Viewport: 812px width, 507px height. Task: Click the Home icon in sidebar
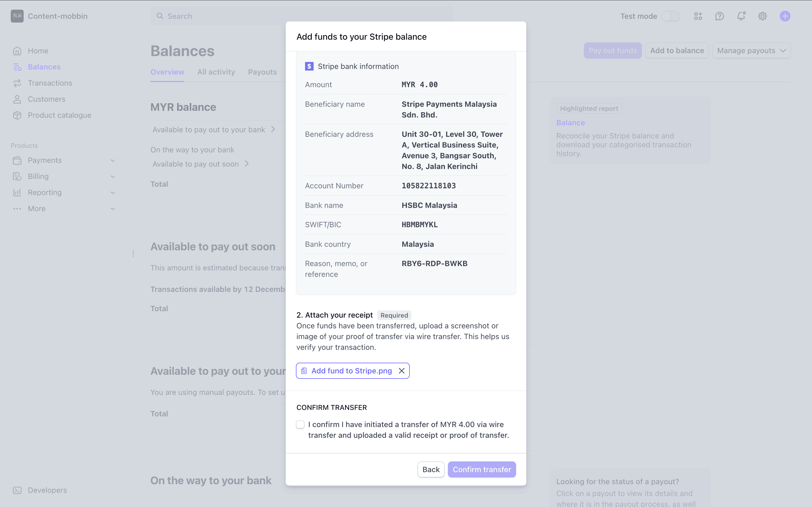coord(17,51)
